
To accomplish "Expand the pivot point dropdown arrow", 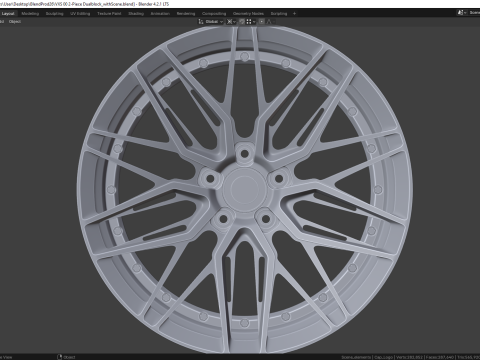I will click(234, 22).
